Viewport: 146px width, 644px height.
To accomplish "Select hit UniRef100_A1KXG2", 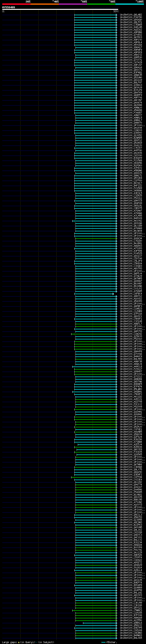I will pyautogui.click(x=131, y=299).
